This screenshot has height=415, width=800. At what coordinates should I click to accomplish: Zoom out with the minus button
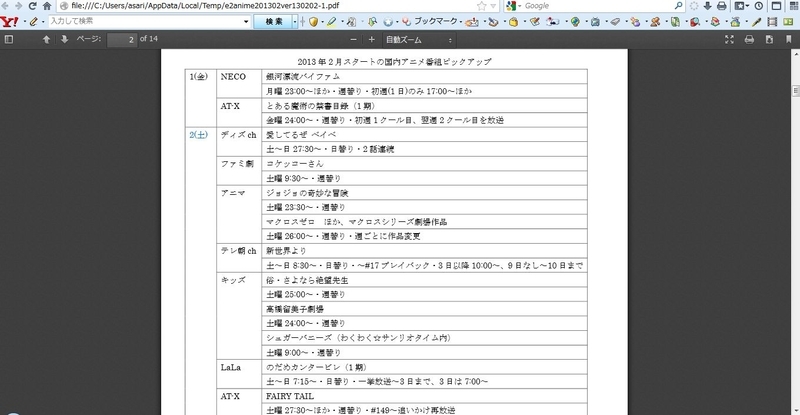354,39
